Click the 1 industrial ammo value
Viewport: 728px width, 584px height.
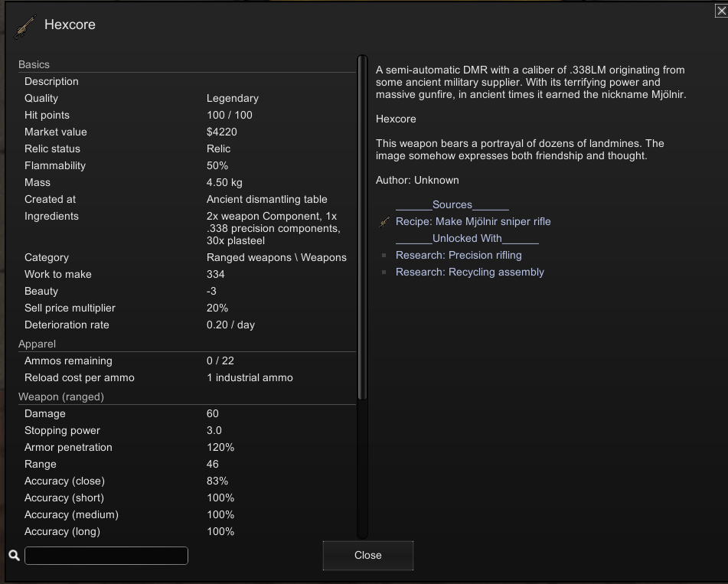(x=250, y=377)
